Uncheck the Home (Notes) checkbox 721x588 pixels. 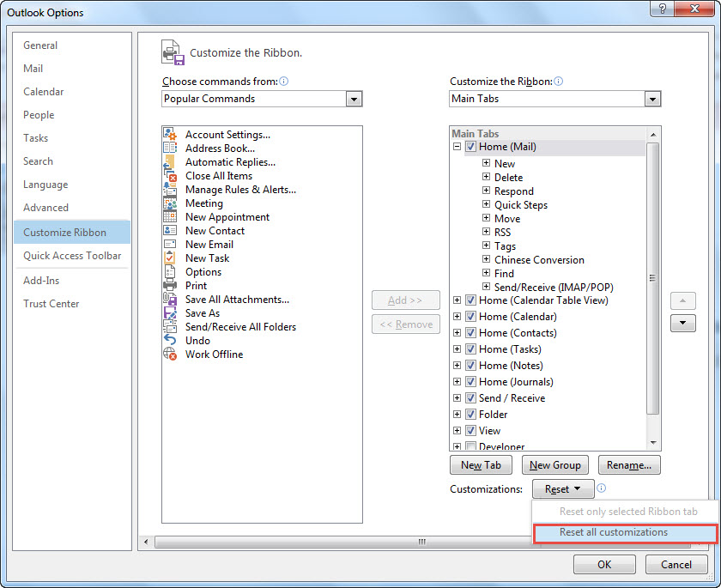pos(470,366)
